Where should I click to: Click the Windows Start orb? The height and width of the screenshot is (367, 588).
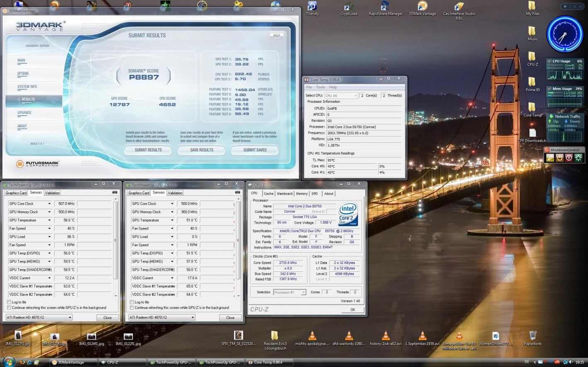coord(8,362)
